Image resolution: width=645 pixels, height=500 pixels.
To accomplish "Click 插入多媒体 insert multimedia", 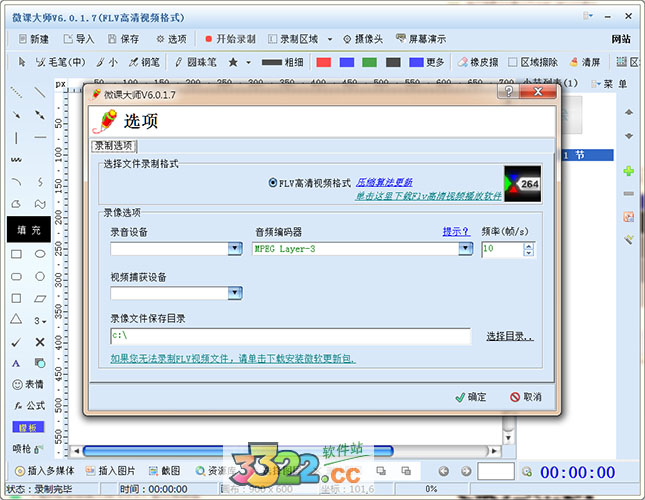I will pyautogui.click(x=44, y=471).
